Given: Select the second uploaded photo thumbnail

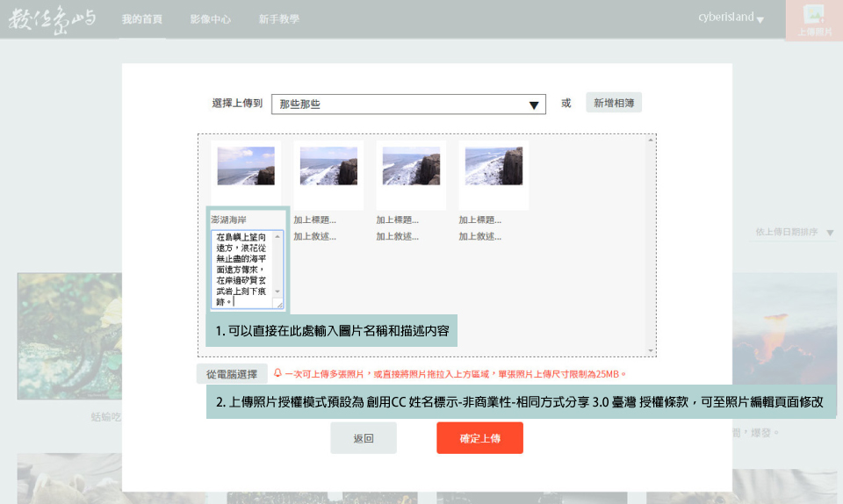Looking at the screenshot, I should click(328, 166).
